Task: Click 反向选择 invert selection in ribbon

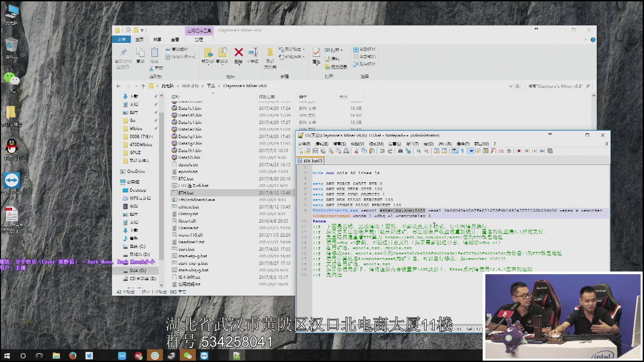Action: [x=364, y=64]
